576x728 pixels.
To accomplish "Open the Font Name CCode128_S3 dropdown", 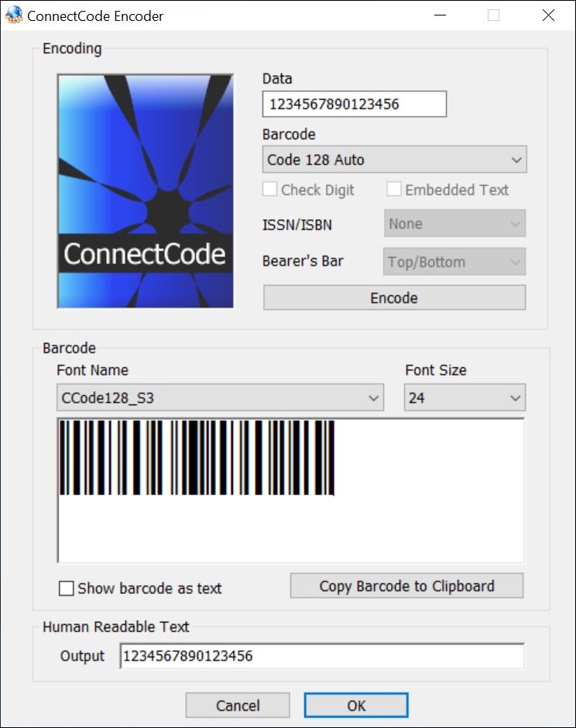I will (220, 397).
